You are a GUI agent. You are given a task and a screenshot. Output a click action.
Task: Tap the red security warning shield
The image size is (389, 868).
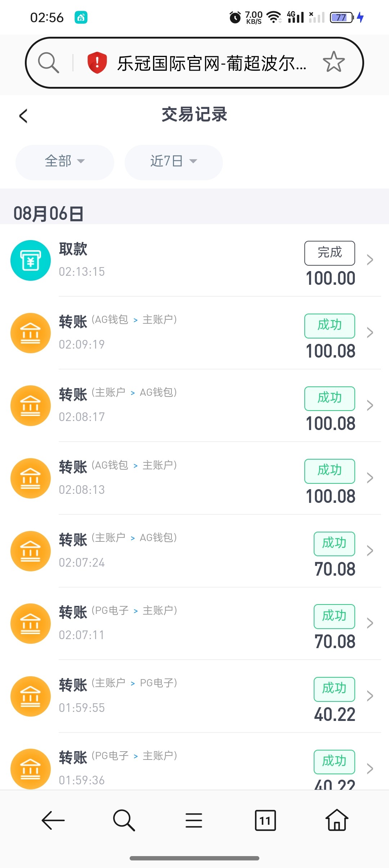pyautogui.click(x=97, y=62)
